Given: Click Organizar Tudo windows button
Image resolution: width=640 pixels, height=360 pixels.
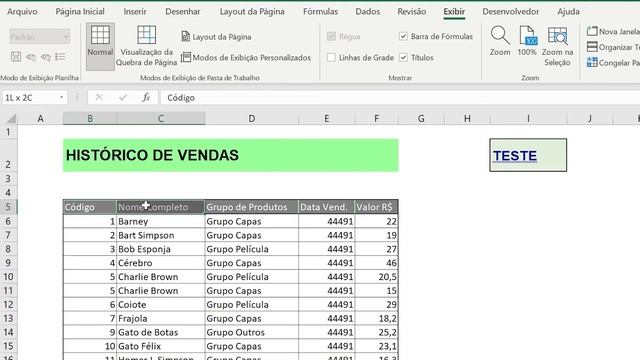Looking at the screenshot, I should (613, 47).
